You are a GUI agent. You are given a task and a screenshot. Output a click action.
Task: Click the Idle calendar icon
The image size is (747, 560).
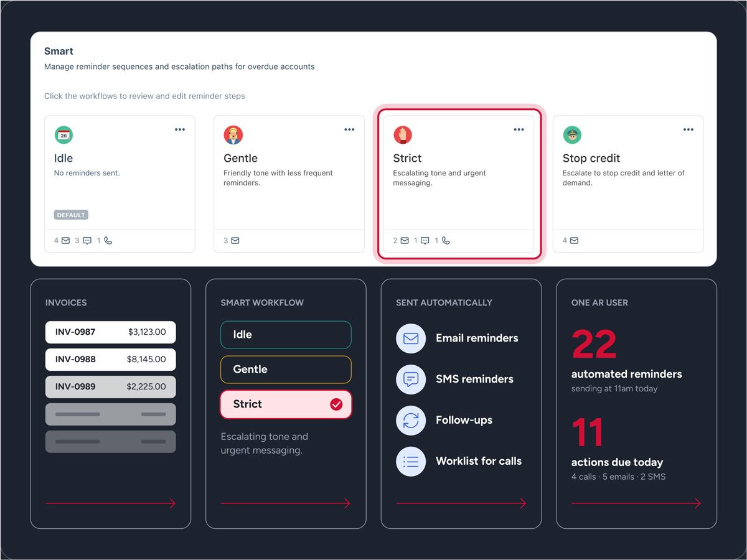click(x=63, y=135)
